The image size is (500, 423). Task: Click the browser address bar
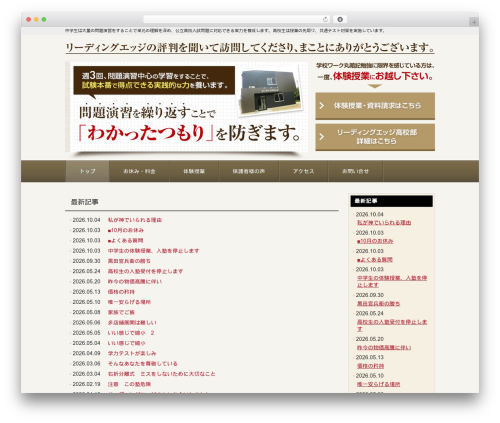click(x=237, y=19)
